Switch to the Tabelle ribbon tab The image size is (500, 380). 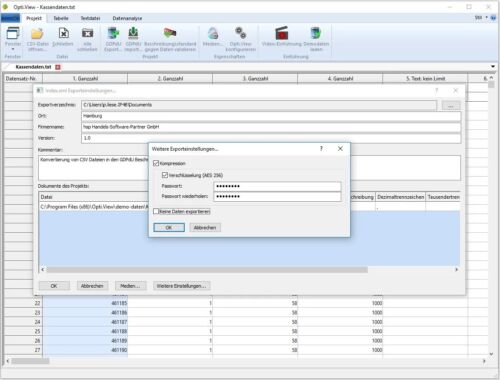pos(61,18)
